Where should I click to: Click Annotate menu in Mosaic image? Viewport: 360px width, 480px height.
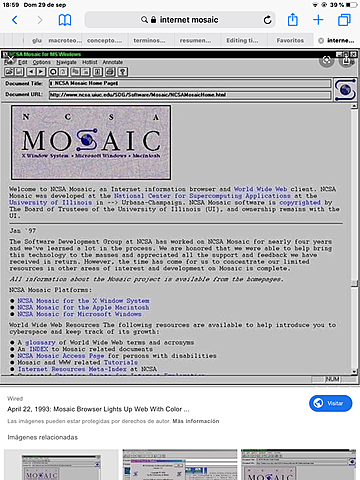tap(113, 62)
